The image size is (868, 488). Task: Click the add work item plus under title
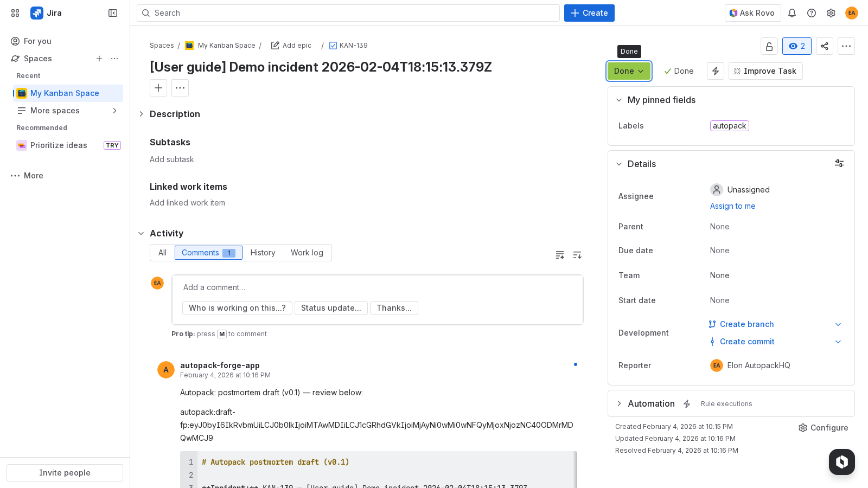pos(158,87)
